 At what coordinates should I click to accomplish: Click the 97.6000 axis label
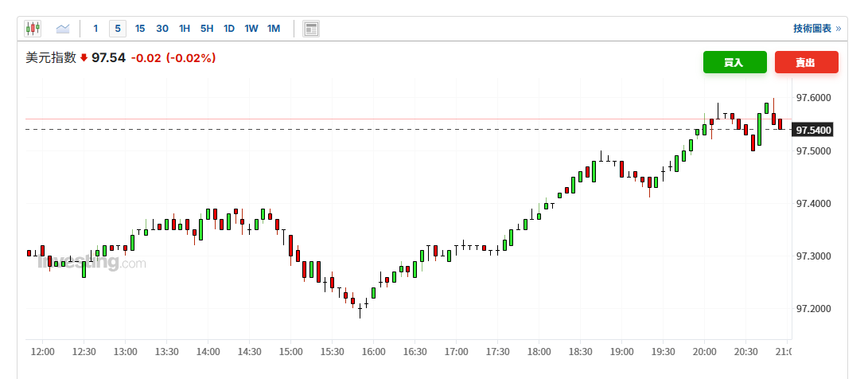coord(814,98)
